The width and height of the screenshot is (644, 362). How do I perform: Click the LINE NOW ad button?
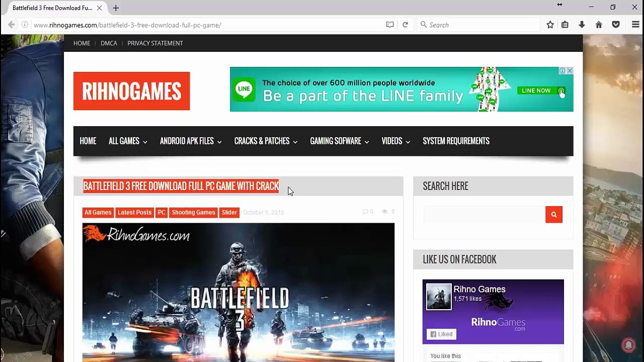point(541,90)
